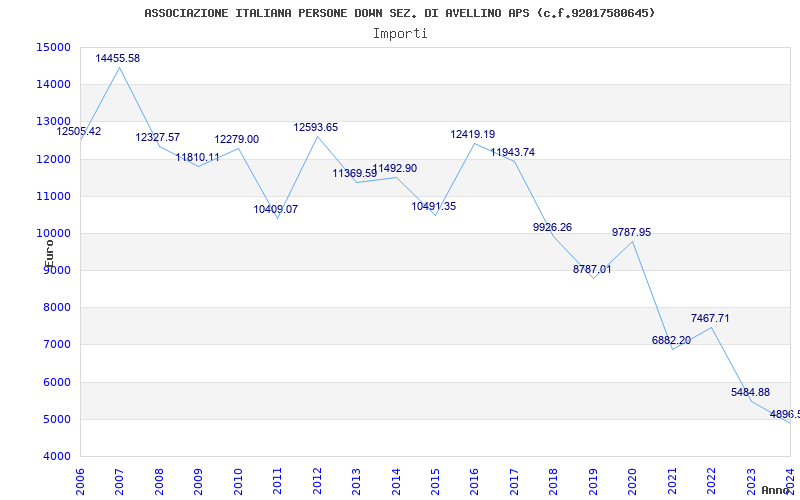Click the 2021 year label on x-axis
Viewport: 800px width, 500px height.
coord(672,482)
